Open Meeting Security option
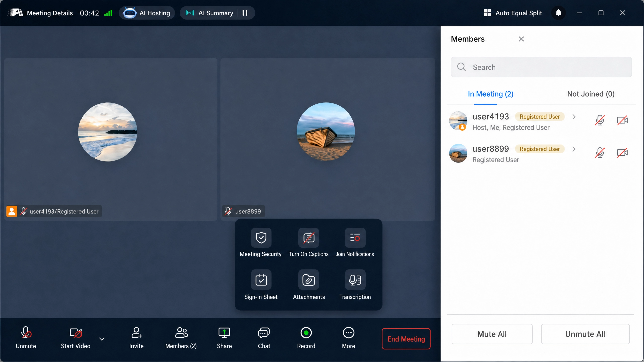 click(x=261, y=242)
